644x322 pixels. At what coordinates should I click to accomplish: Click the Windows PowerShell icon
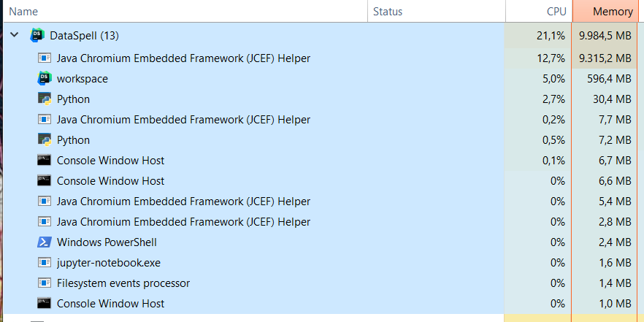click(x=44, y=242)
